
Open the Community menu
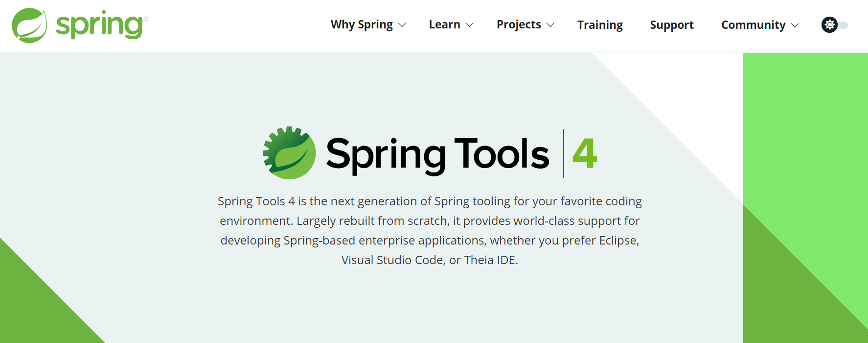(x=753, y=25)
